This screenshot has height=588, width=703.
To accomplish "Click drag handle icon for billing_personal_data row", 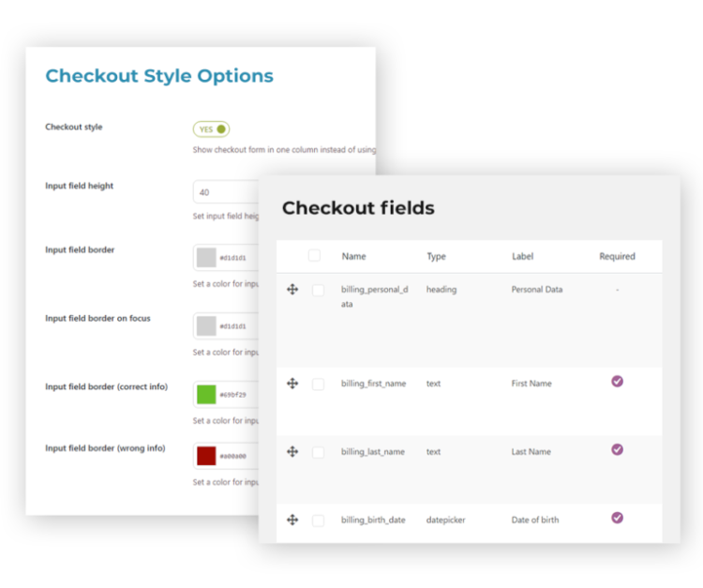I will [292, 289].
